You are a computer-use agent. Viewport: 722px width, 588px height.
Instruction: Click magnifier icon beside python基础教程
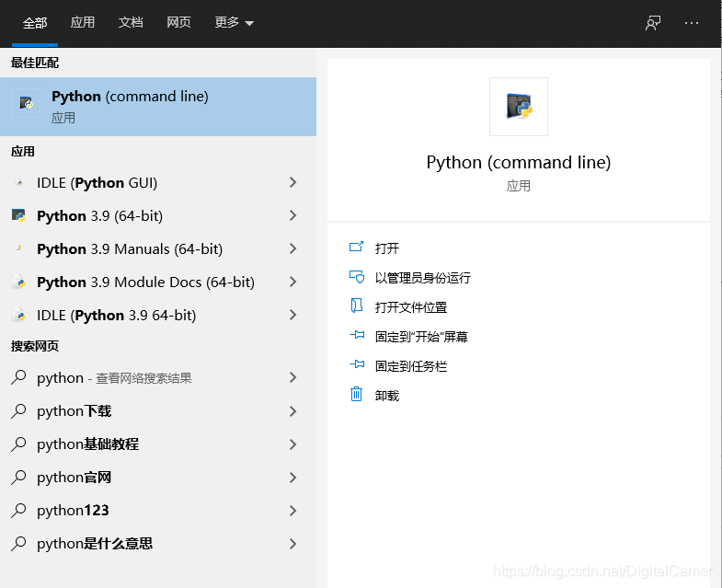tap(18, 444)
